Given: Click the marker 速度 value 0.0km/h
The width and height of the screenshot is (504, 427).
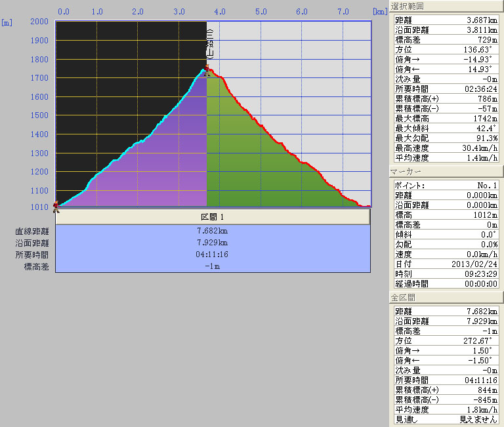Looking at the screenshot, I should [x=482, y=254].
